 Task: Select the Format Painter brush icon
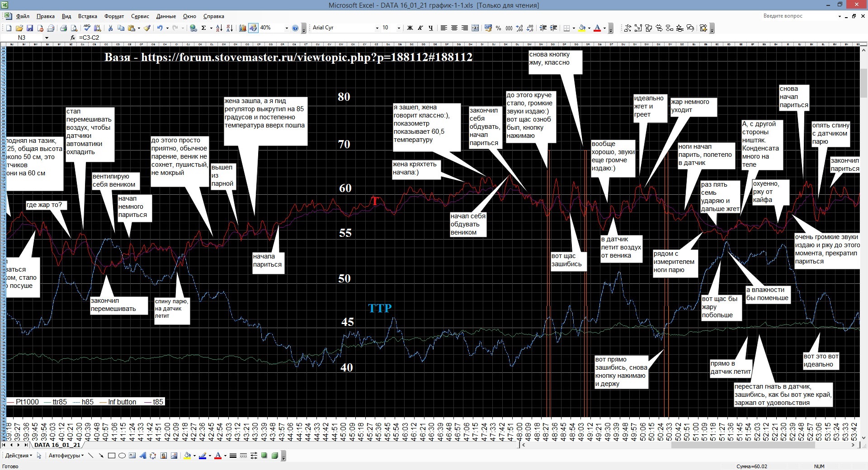(x=147, y=28)
